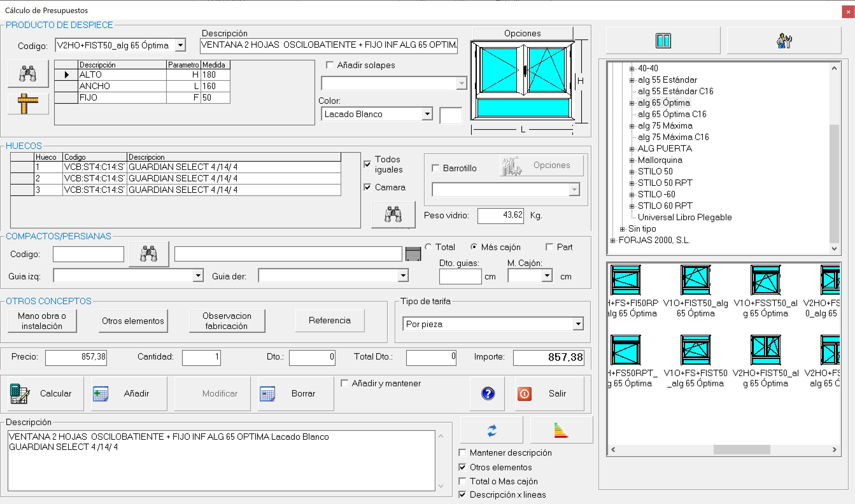Image resolution: width=855 pixels, height=504 pixels.
Task: Open the Tipo de tarifa dropdown
Action: 578,324
